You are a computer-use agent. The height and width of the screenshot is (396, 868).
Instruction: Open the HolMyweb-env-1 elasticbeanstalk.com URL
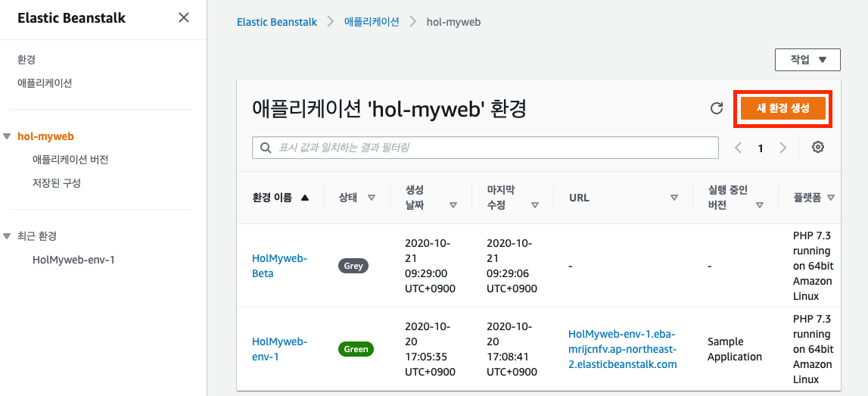point(623,349)
